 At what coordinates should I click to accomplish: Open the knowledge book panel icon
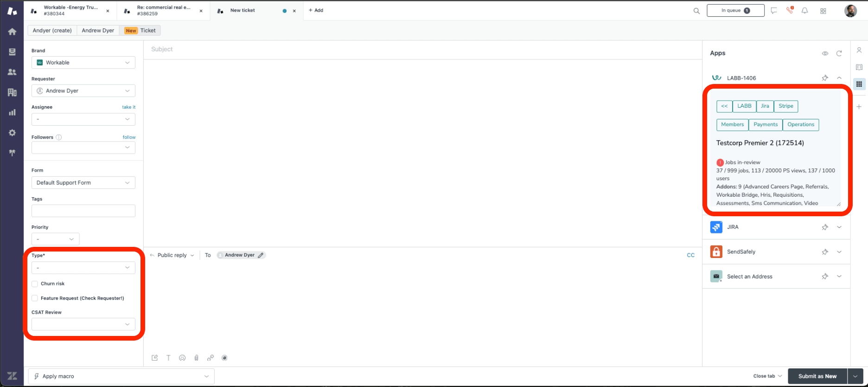859,67
